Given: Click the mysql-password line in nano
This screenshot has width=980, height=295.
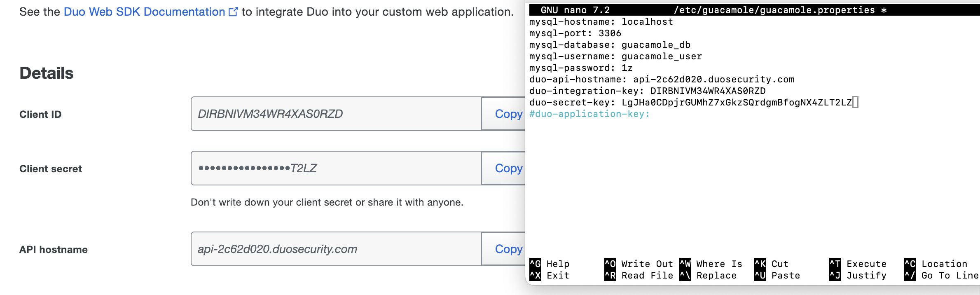Looking at the screenshot, I should [581, 68].
